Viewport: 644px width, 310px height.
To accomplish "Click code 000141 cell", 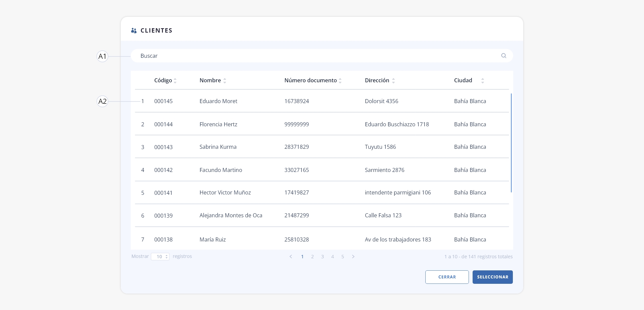I will click(163, 193).
